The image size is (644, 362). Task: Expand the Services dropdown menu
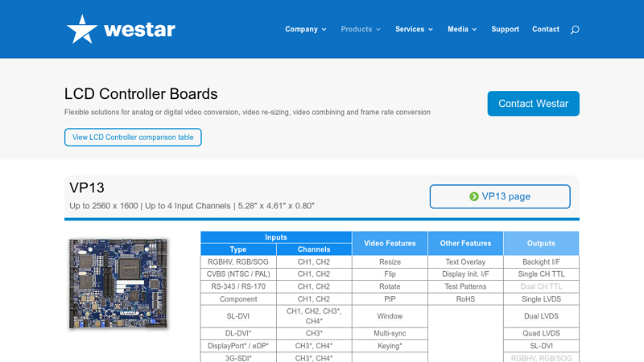pyautogui.click(x=414, y=29)
